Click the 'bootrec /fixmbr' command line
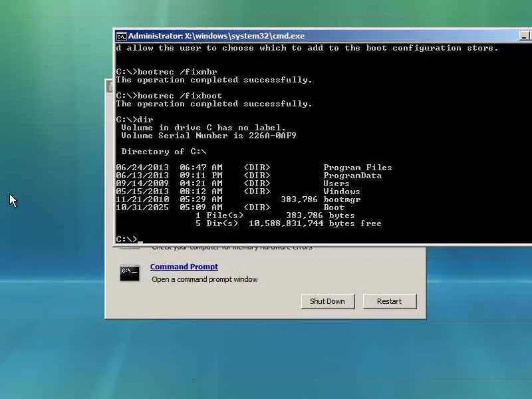532x399 pixels. pos(166,72)
